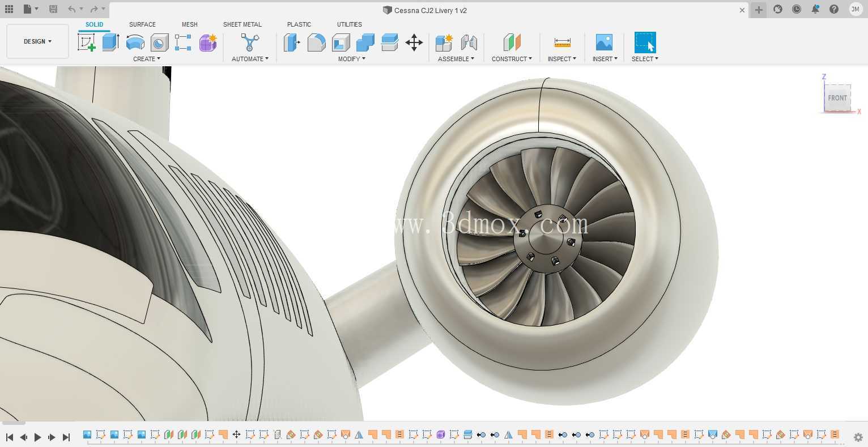Expand the INSERT dropdown menu

click(x=605, y=59)
